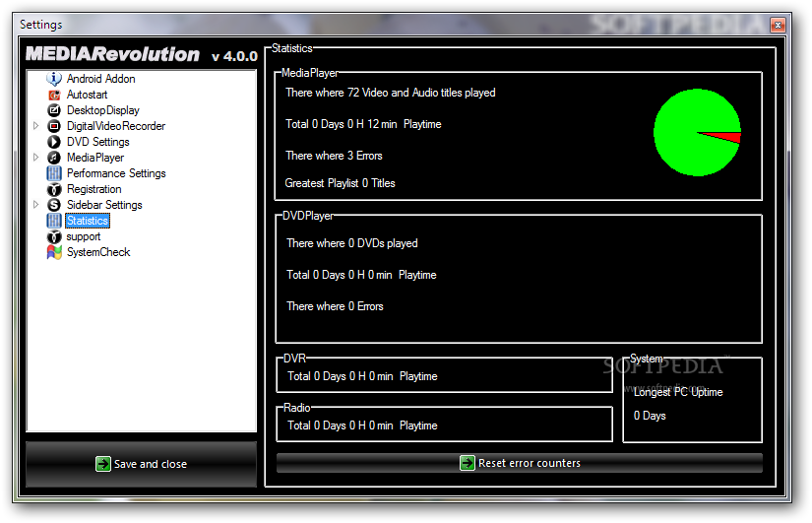812x523 pixels.
Task: Click the Statistics icon in tree
Action: [54, 221]
